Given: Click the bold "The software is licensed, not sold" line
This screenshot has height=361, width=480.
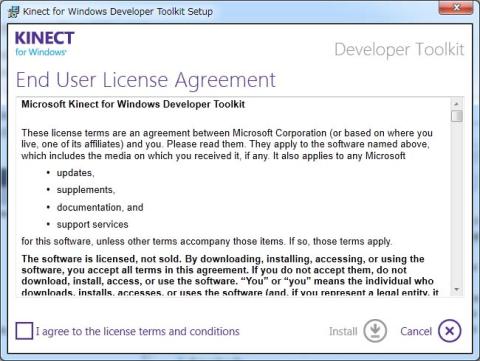Looking at the screenshot, I should pos(223,259).
